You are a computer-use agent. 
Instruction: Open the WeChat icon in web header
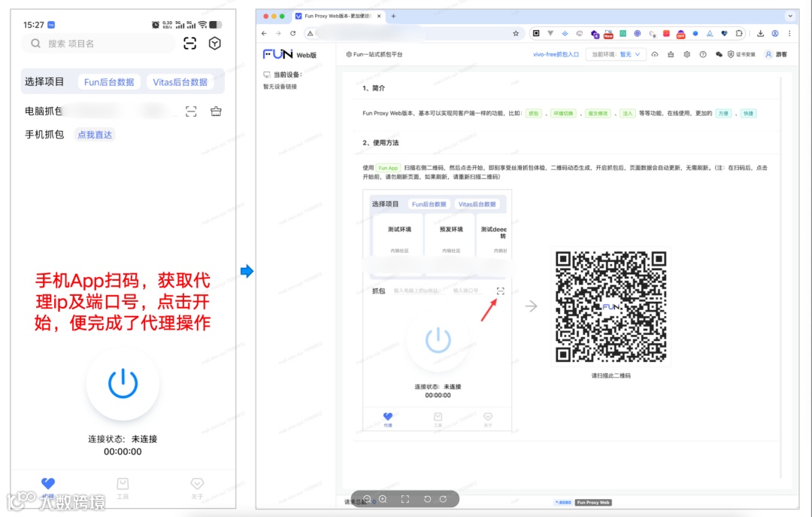click(719, 54)
